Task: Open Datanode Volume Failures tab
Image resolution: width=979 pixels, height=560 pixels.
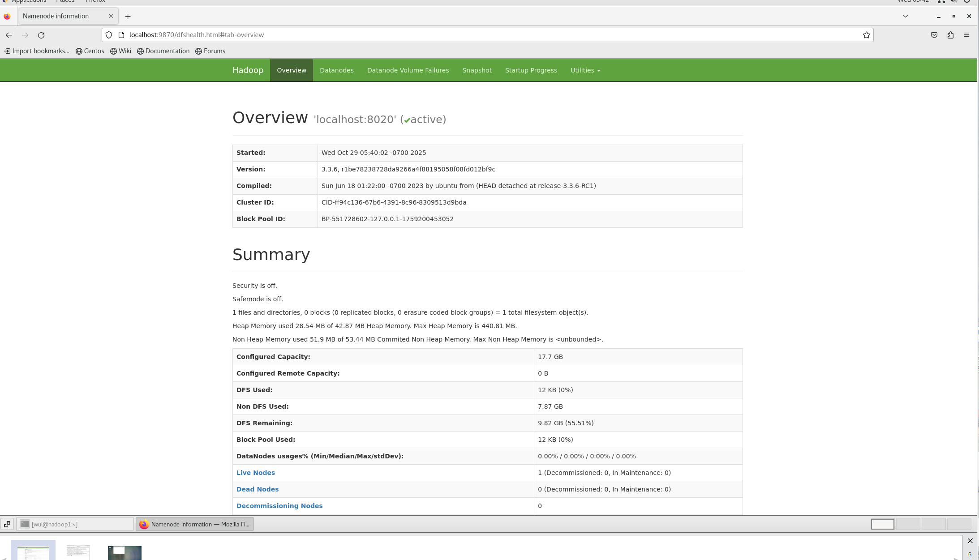Action: (x=408, y=70)
